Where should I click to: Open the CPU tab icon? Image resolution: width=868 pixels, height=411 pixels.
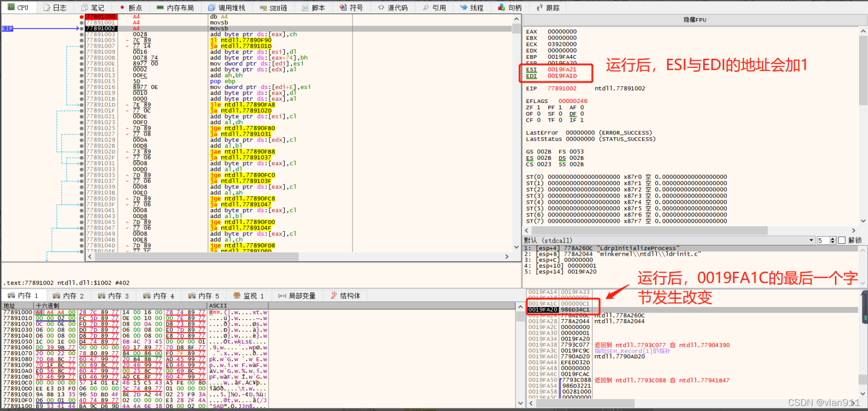11,8
